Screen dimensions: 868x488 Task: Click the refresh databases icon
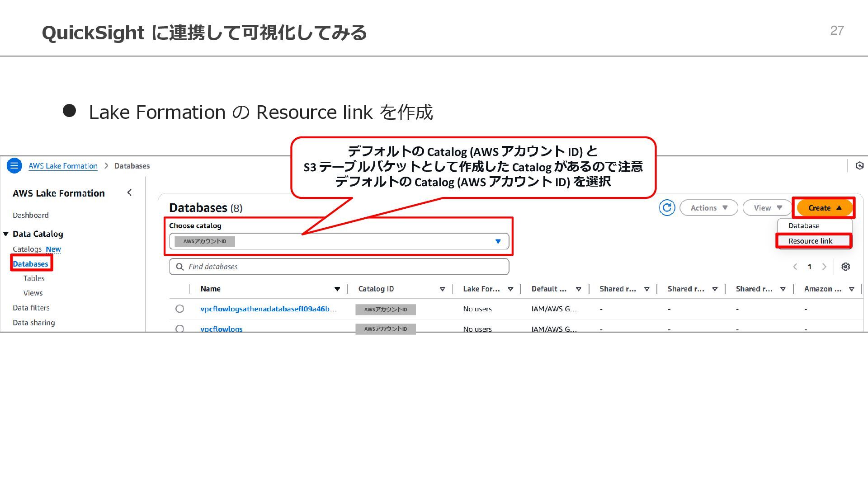[x=666, y=208]
